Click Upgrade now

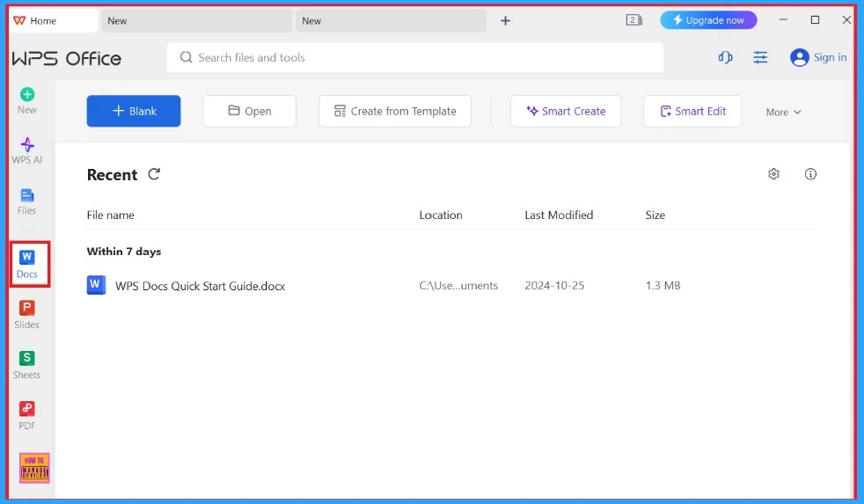point(708,20)
